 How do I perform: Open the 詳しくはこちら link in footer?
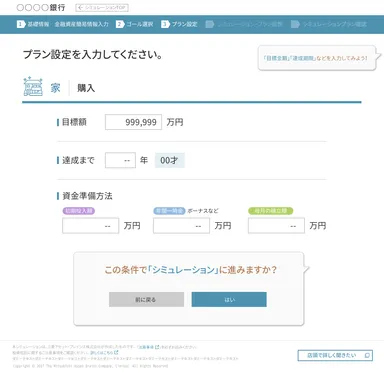pos(101,352)
